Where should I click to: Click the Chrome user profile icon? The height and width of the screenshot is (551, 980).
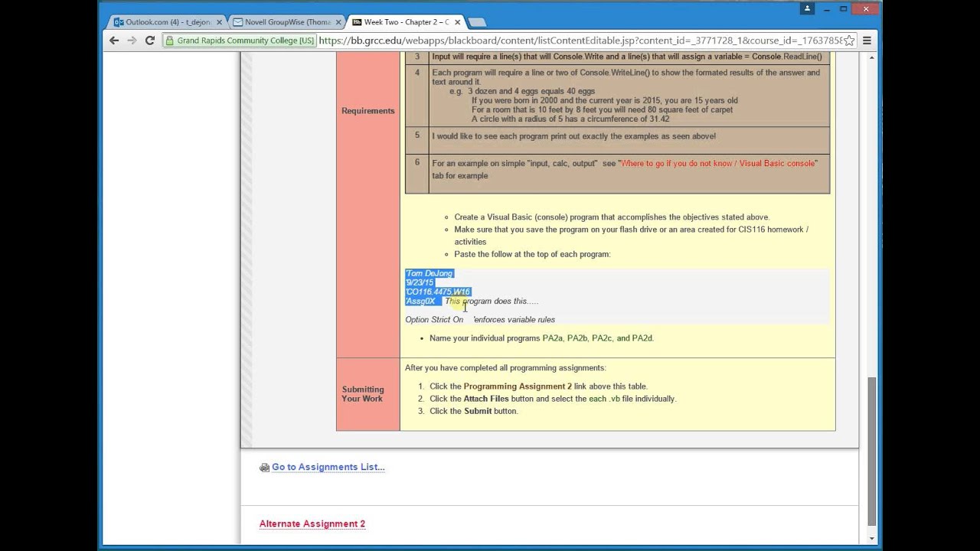coord(806,9)
